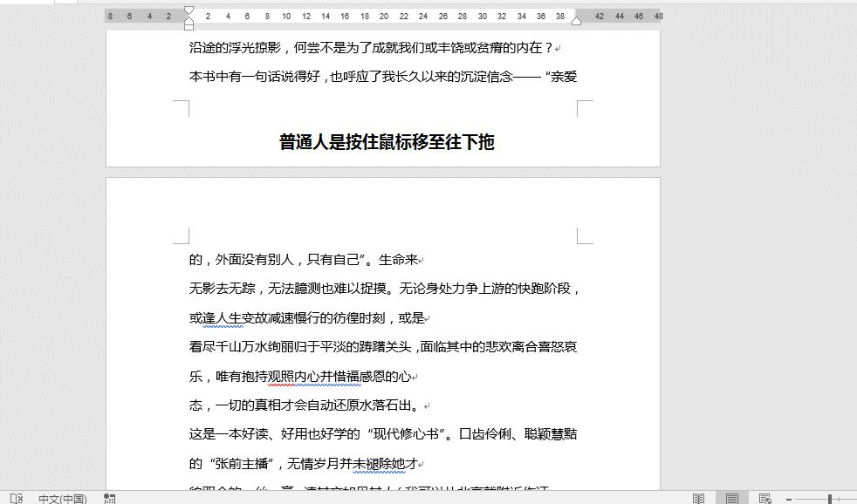Click the first-line indent marker on ruler

click(x=188, y=10)
